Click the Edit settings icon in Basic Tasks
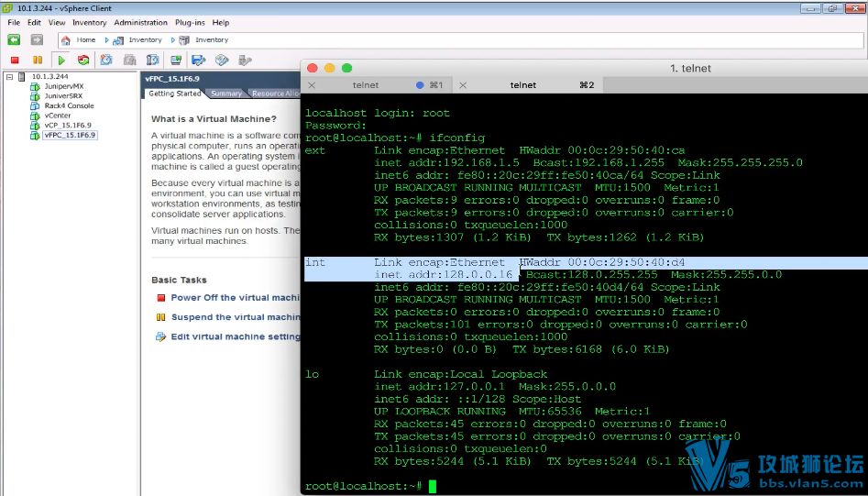868x496 pixels. 161,336
